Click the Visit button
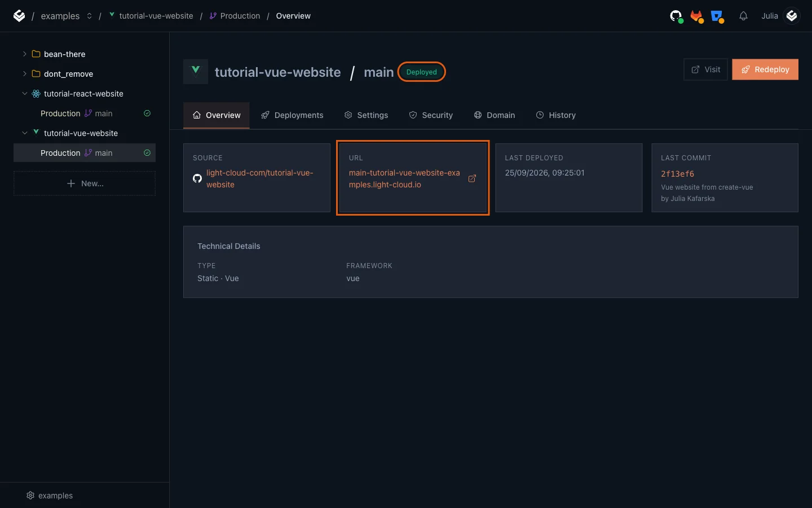Viewport: 812px width, 508px height. click(x=706, y=69)
